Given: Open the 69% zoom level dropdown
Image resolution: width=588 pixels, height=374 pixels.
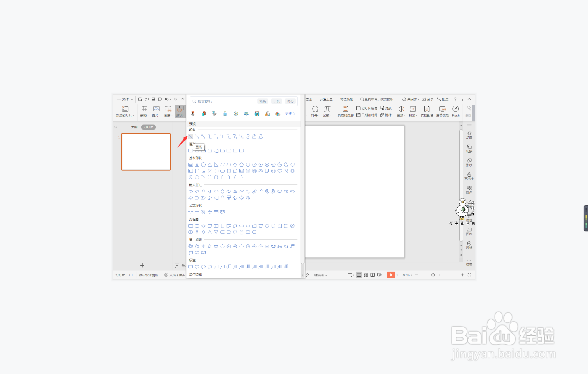Looking at the screenshot, I should pos(408,275).
